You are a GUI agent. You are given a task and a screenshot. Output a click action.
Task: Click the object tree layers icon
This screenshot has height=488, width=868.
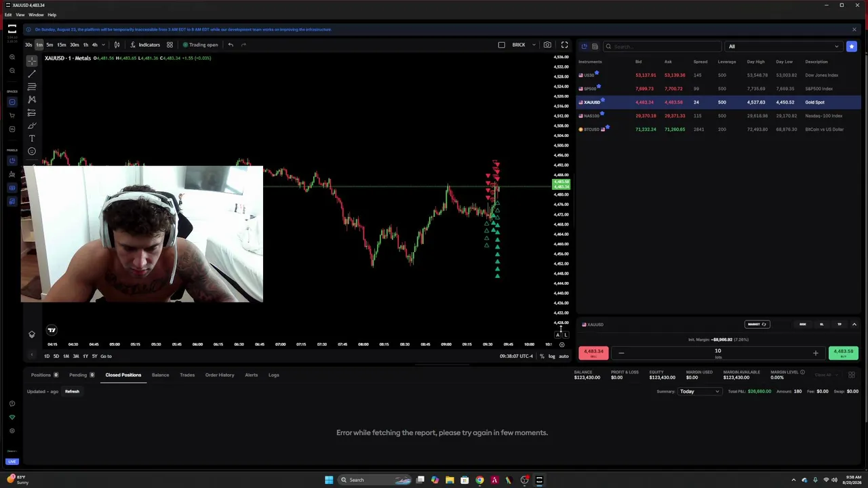31,334
